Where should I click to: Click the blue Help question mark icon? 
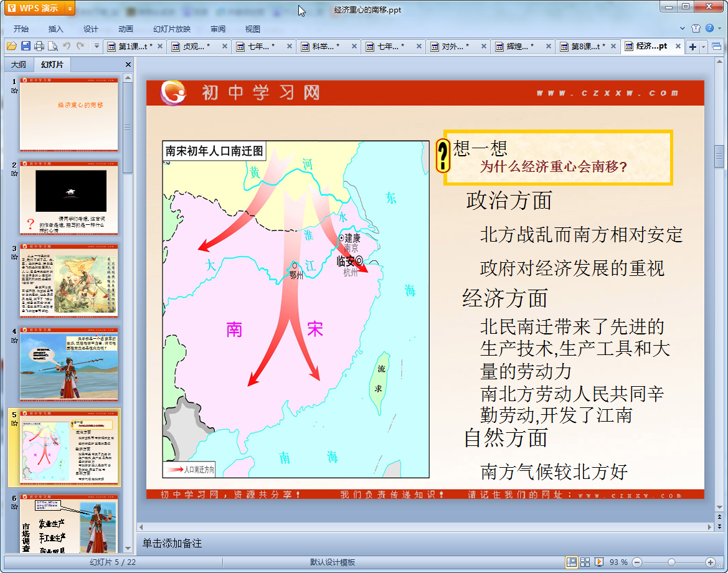point(709,29)
